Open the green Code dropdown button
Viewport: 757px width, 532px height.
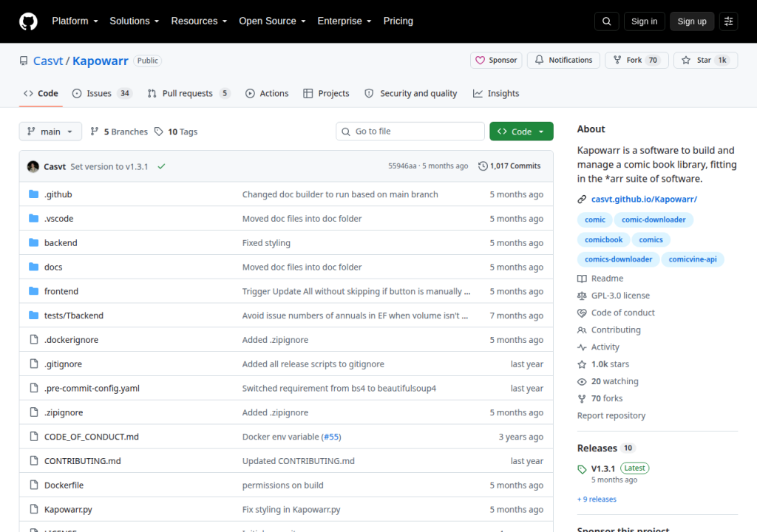point(521,132)
